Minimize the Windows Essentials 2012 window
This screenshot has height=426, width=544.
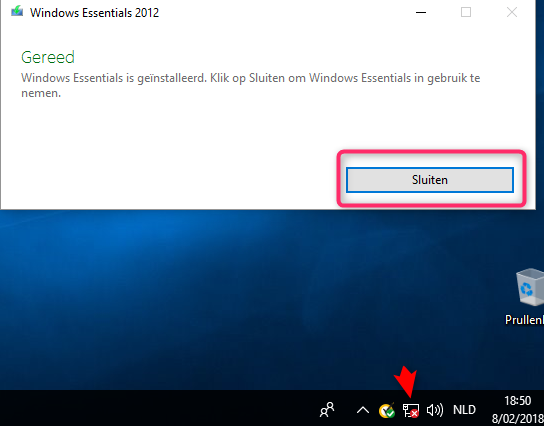421,12
